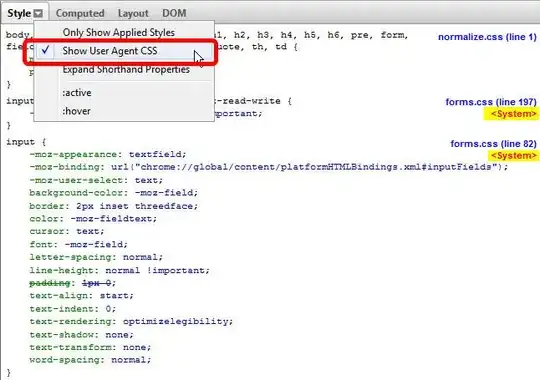Open normalize.css (line 1) source link
Viewport: 540px width, 380px height.
coord(487,37)
